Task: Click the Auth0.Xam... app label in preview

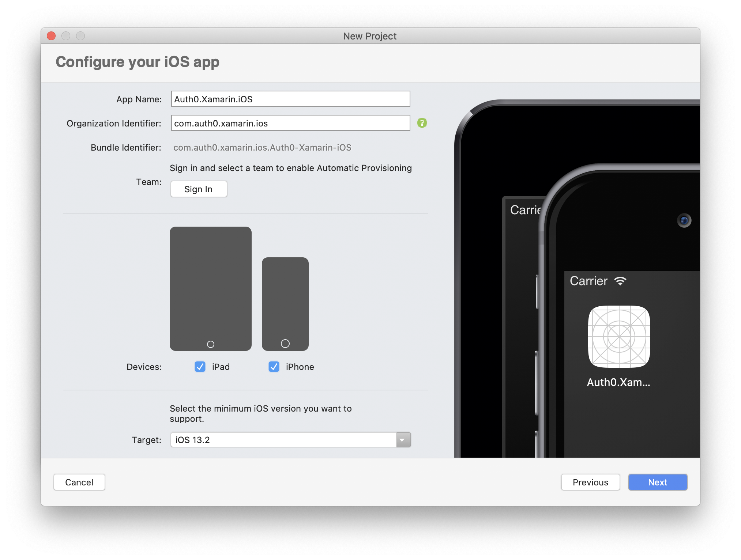Action: click(618, 382)
